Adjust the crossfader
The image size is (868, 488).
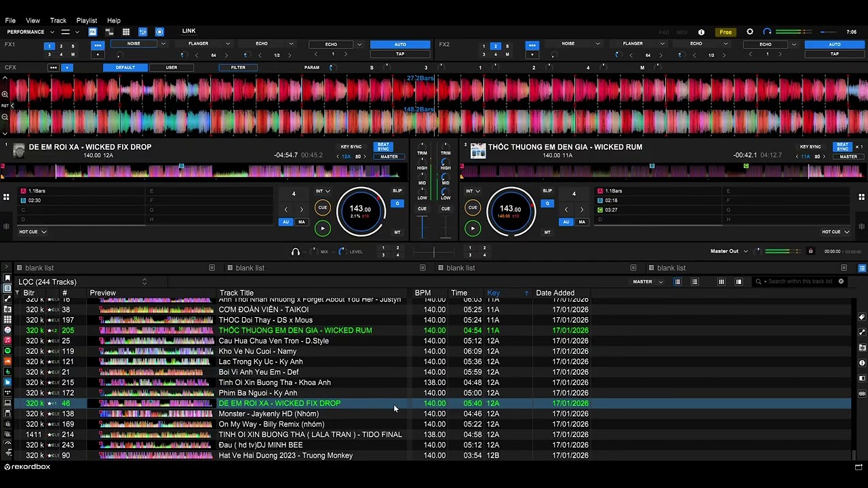coord(434,251)
